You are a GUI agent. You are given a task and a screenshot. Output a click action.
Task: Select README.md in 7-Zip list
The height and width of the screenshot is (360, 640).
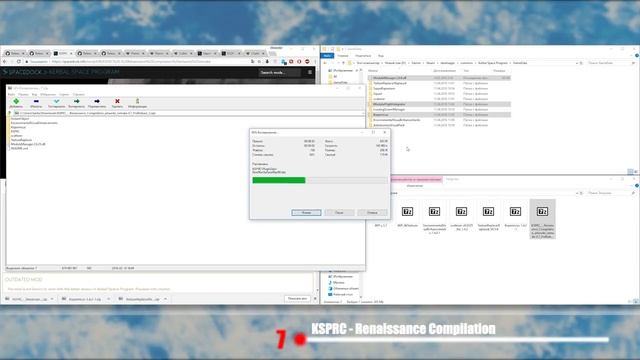[19, 148]
